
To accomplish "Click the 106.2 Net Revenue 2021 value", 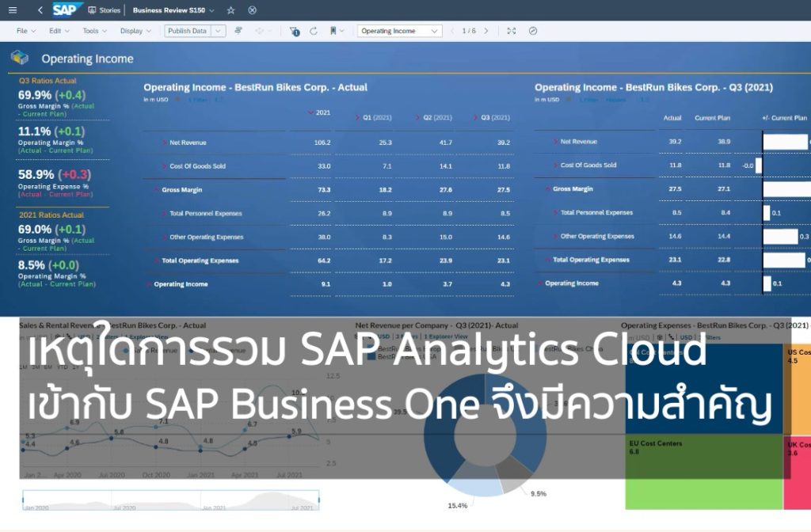I will point(322,142).
